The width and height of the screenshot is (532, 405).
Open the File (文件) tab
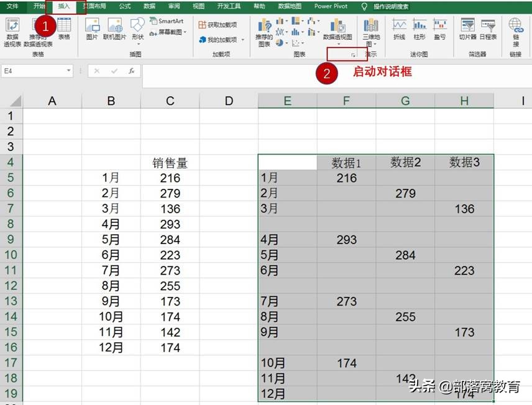(12, 6)
